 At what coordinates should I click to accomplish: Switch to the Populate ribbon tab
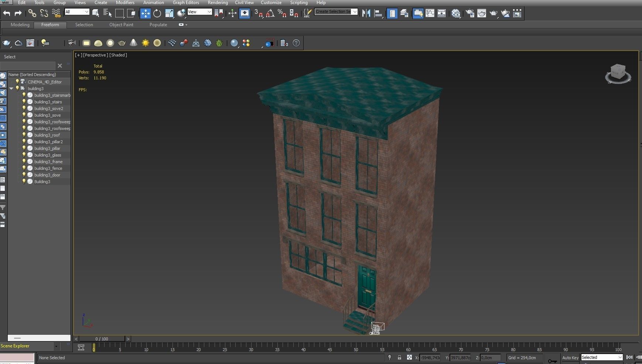point(158,25)
